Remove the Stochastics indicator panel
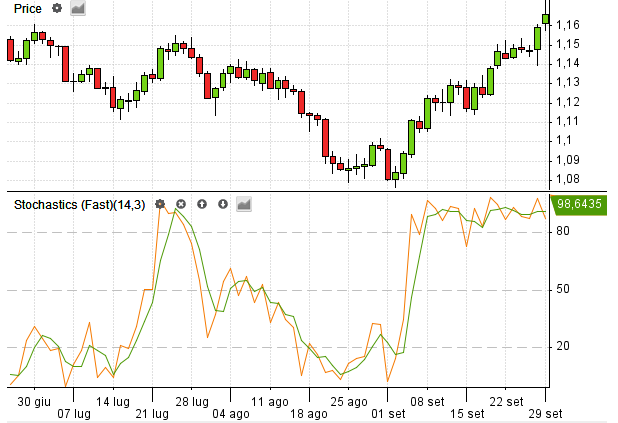This screenshot has height=423, width=618. (181, 204)
